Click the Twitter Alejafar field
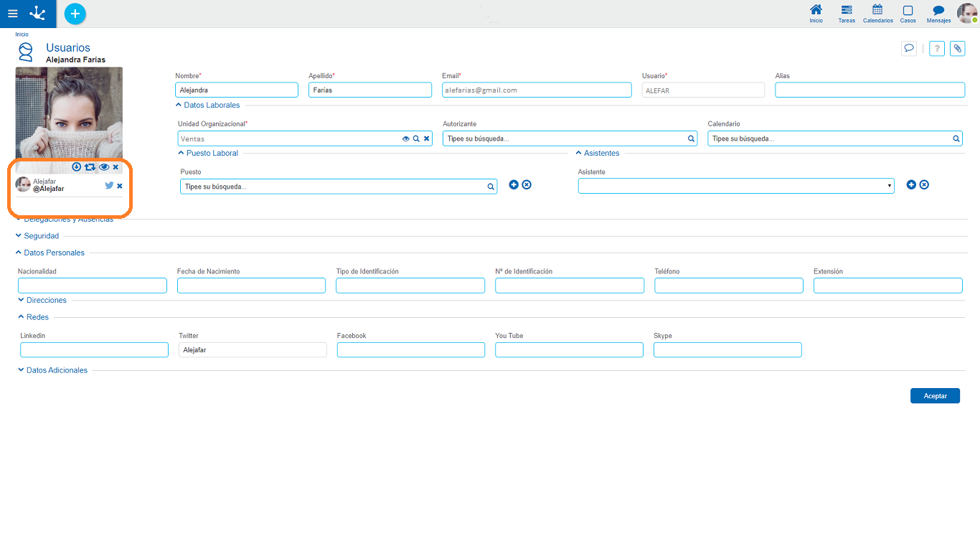 pos(253,349)
